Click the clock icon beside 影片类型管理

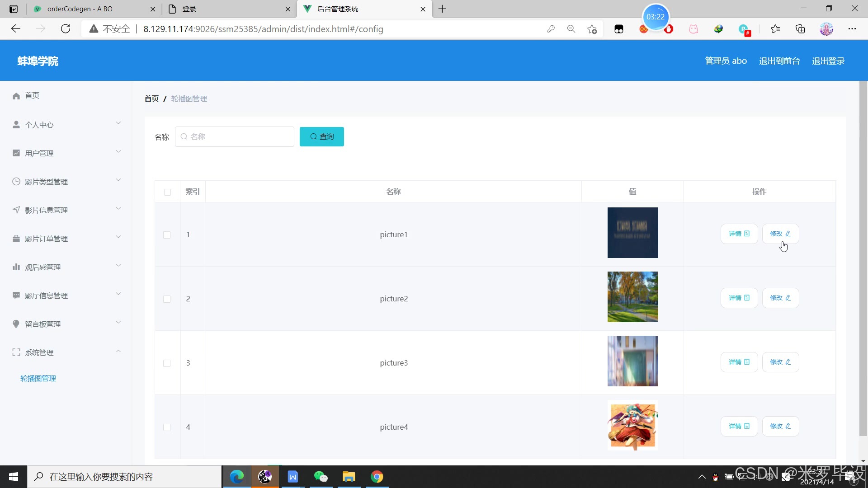[x=16, y=182]
